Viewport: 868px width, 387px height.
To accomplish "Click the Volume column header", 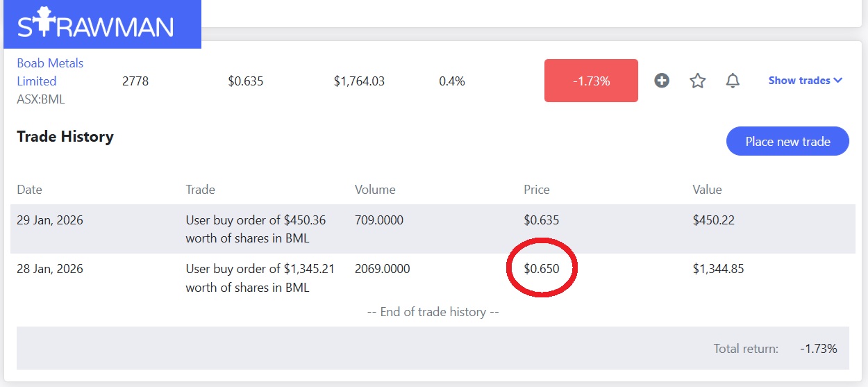I will tap(375, 190).
